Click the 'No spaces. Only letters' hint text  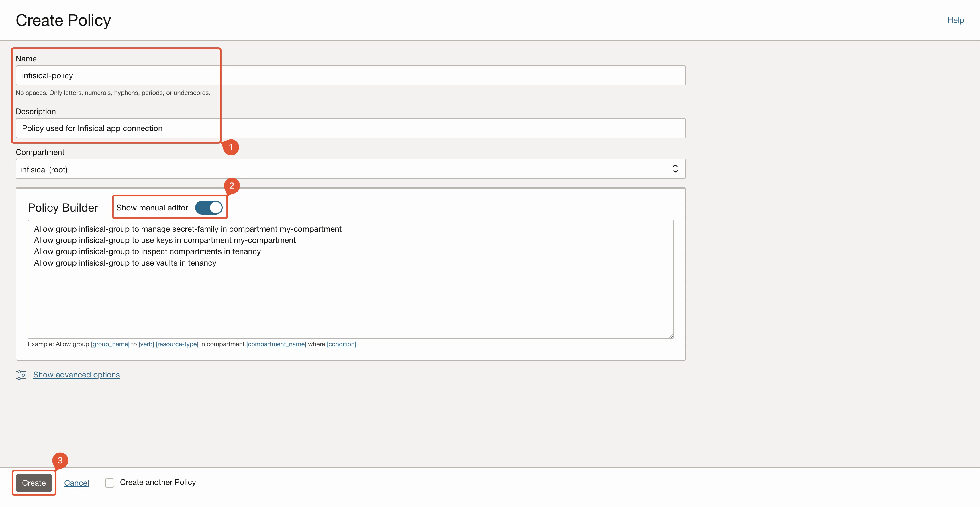pyautogui.click(x=113, y=93)
